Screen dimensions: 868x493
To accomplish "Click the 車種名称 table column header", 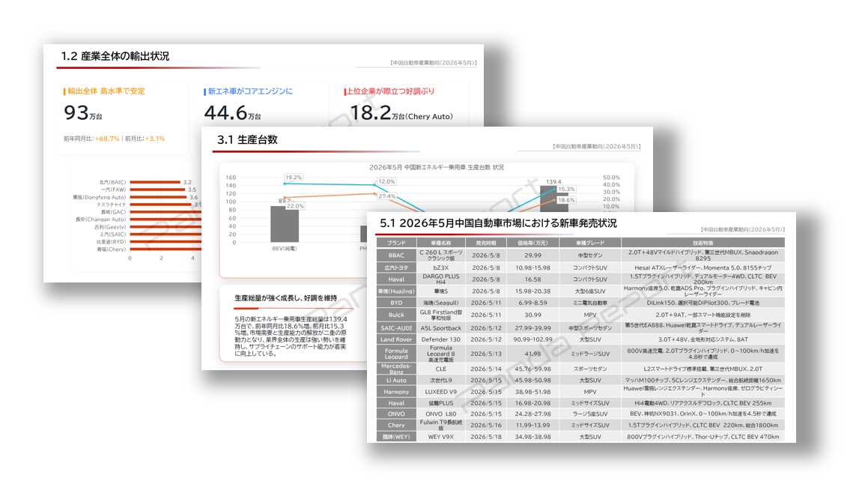I will [x=440, y=243].
